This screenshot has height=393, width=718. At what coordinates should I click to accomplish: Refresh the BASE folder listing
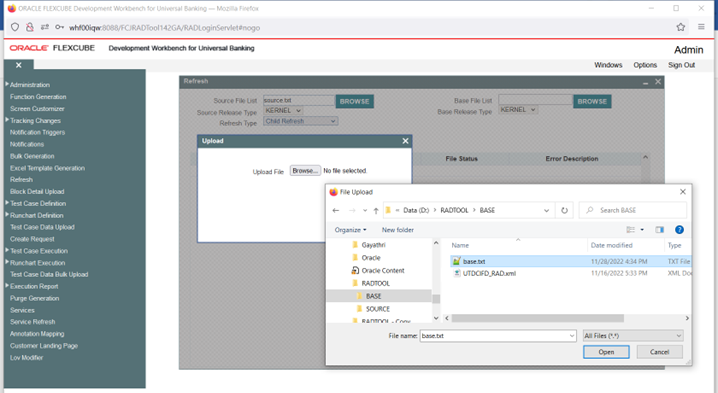click(x=565, y=210)
